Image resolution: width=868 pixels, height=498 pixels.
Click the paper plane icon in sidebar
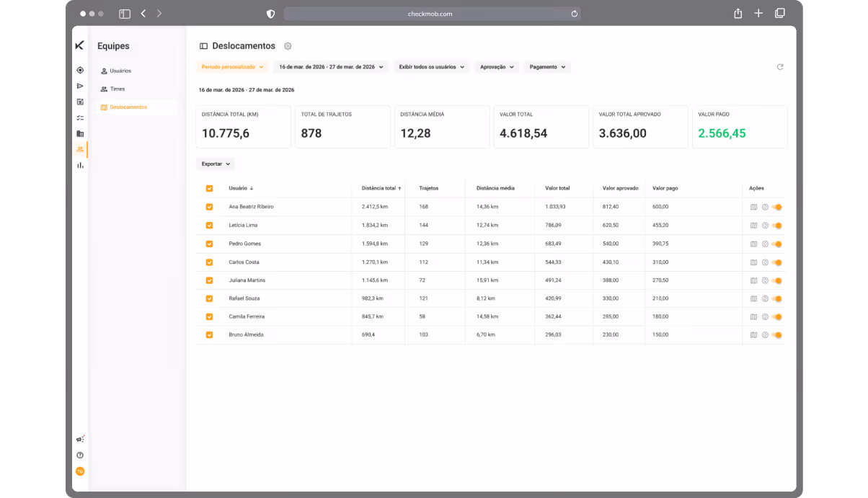(x=80, y=86)
